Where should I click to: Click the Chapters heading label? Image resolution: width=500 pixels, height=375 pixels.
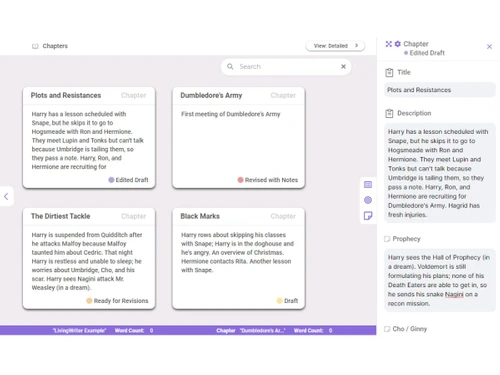[x=55, y=46]
